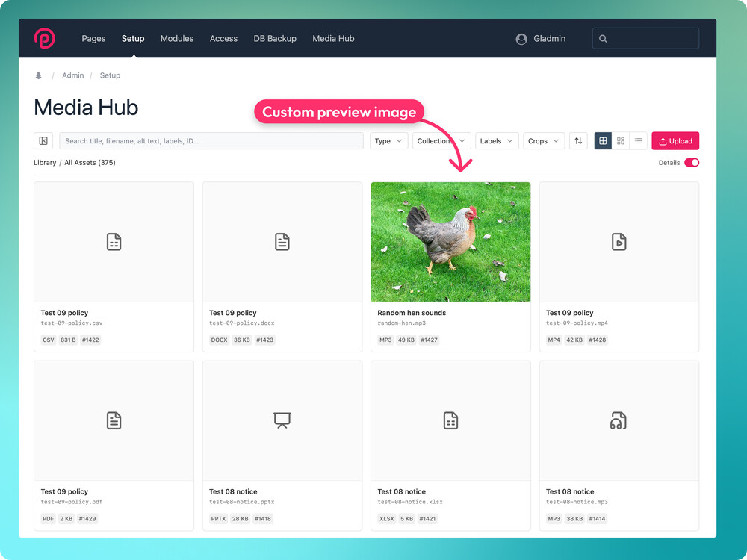Click the #1429 ID badge

[87, 519]
